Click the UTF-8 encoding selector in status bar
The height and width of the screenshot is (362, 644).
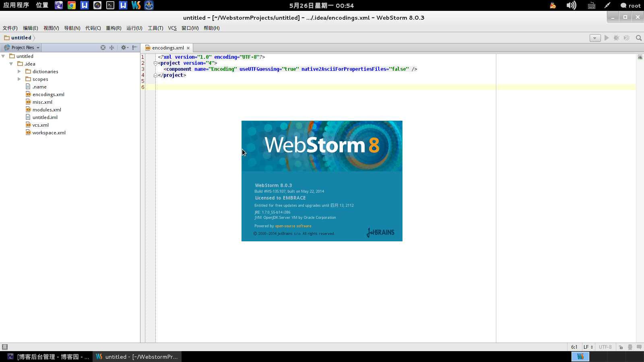pos(605,347)
